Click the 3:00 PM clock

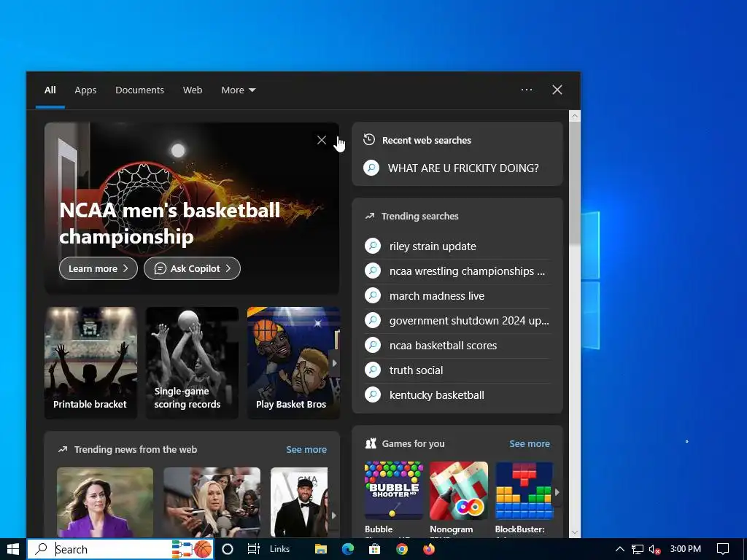[686, 548]
